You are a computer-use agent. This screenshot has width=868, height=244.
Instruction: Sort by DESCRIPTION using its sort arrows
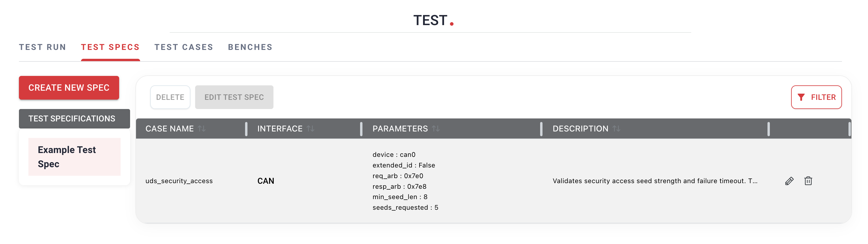[x=617, y=128]
